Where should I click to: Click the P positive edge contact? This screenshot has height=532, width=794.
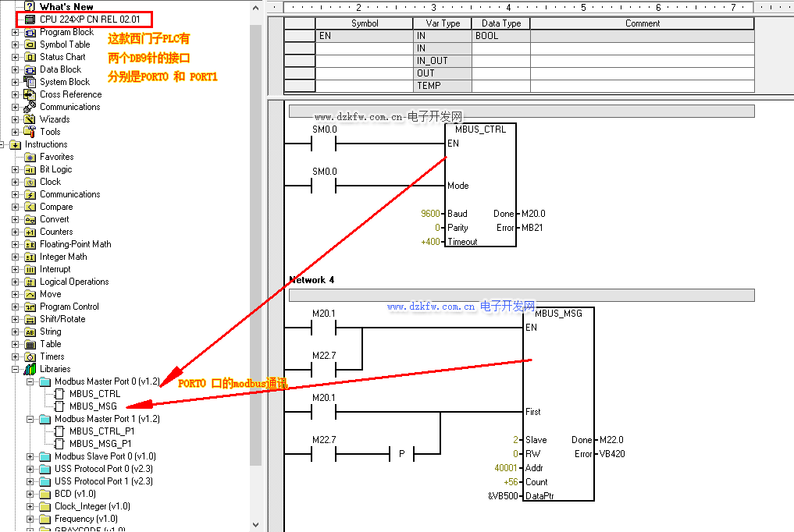tap(401, 454)
